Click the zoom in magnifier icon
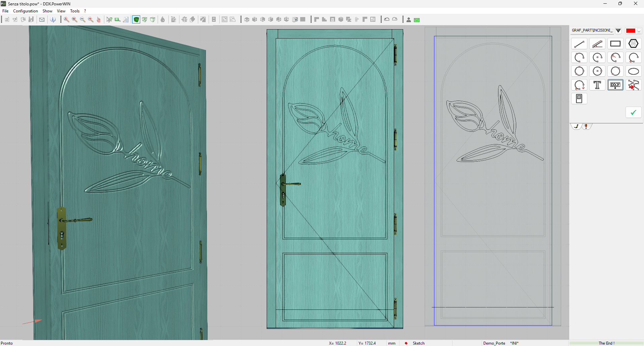The width and height of the screenshot is (644, 346). [91, 20]
